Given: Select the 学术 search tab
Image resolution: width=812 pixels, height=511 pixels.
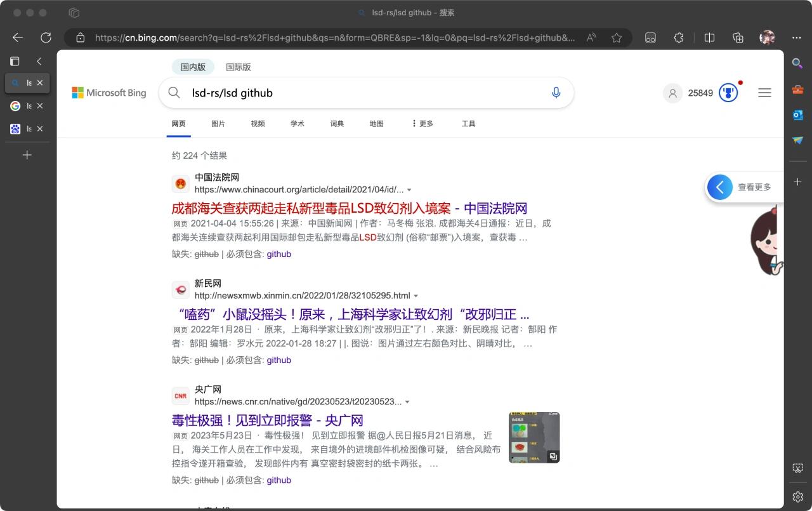Looking at the screenshot, I should point(298,124).
